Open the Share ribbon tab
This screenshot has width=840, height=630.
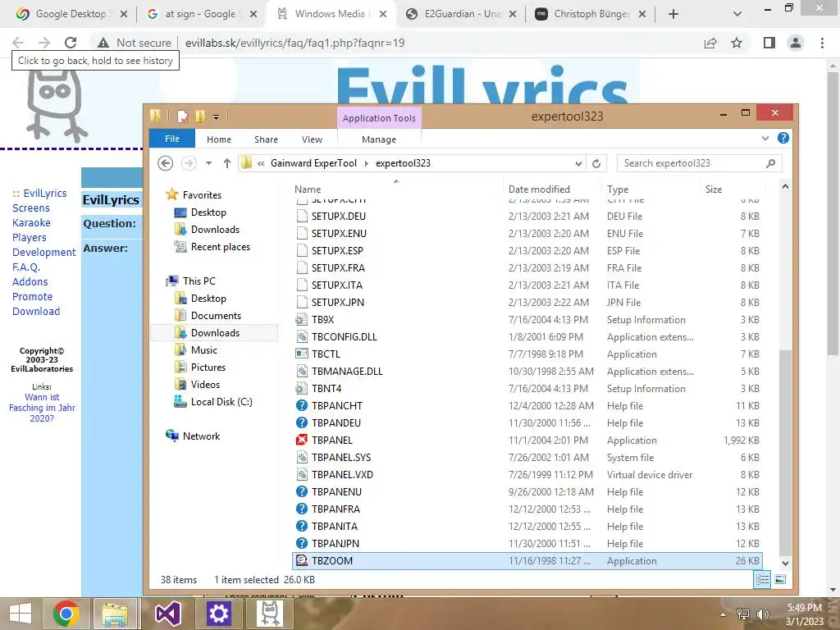[266, 139]
